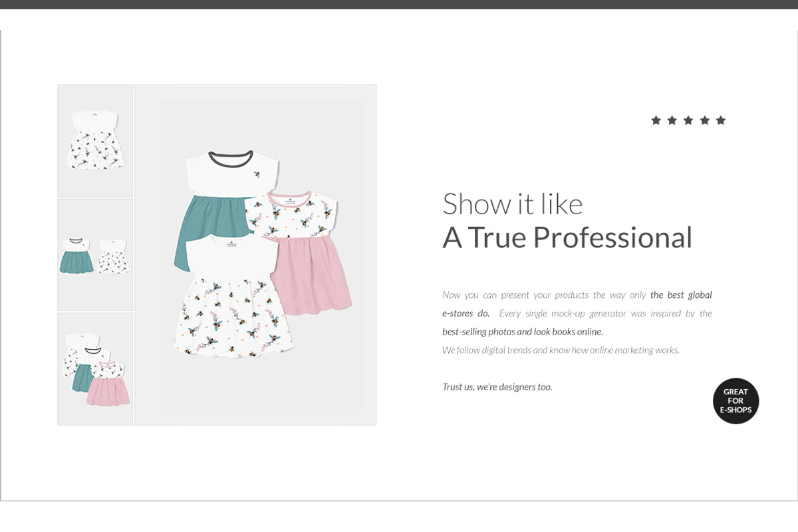Image resolution: width=798 pixels, height=532 pixels.
Task: Click 'Trust us, we're designers too.'
Action: [x=497, y=387]
